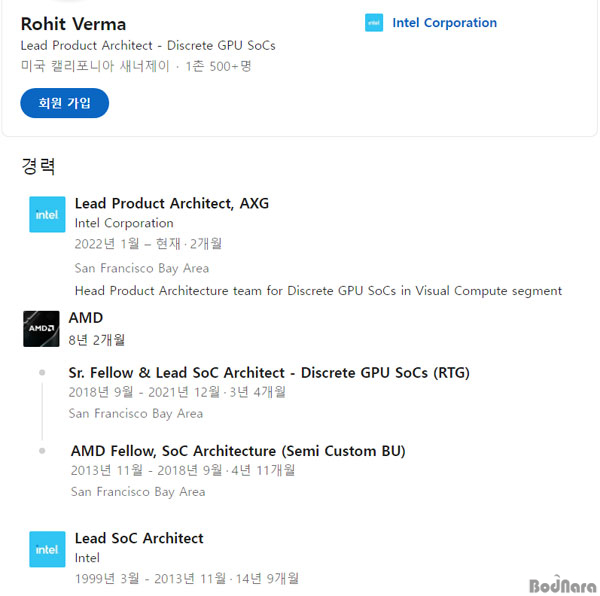The image size is (600, 596).
Task: Click the 경력 section heading
Action: click(x=38, y=166)
